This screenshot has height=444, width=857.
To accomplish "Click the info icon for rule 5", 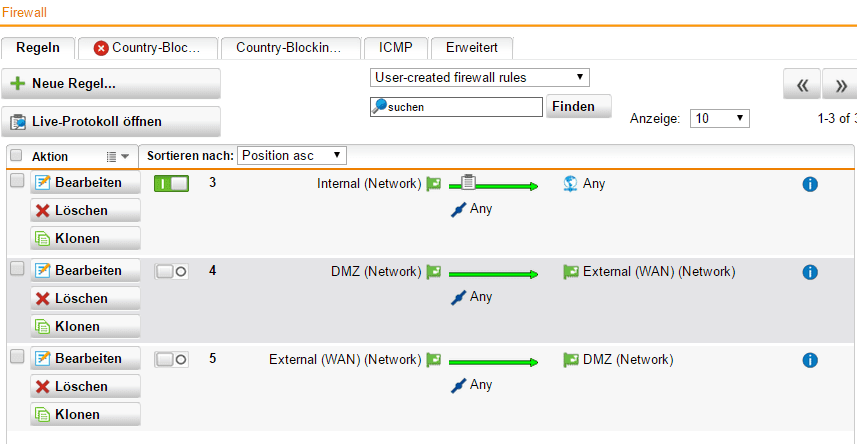I will (810, 360).
